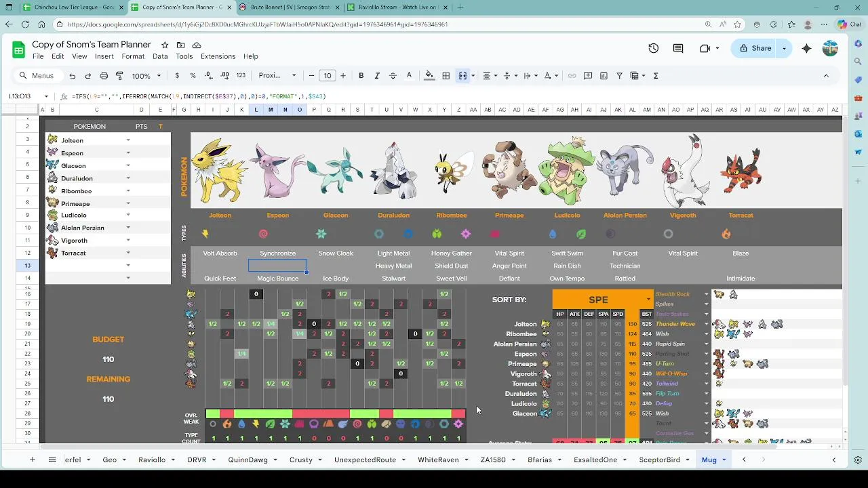Search the Menus box
The width and height of the screenshot is (868, 488).
pyautogui.click(x=37, y=76)
